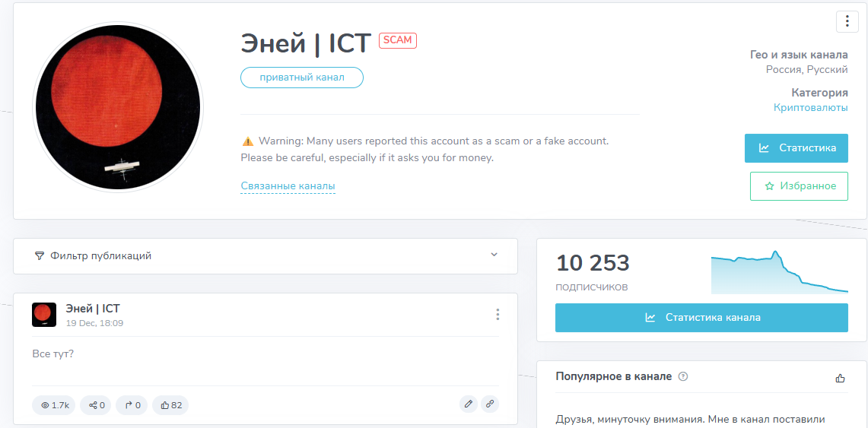Expand the Фильтр публикаций chevron
Viewport: 868px width, 428px height.
[x=494, y=255]
